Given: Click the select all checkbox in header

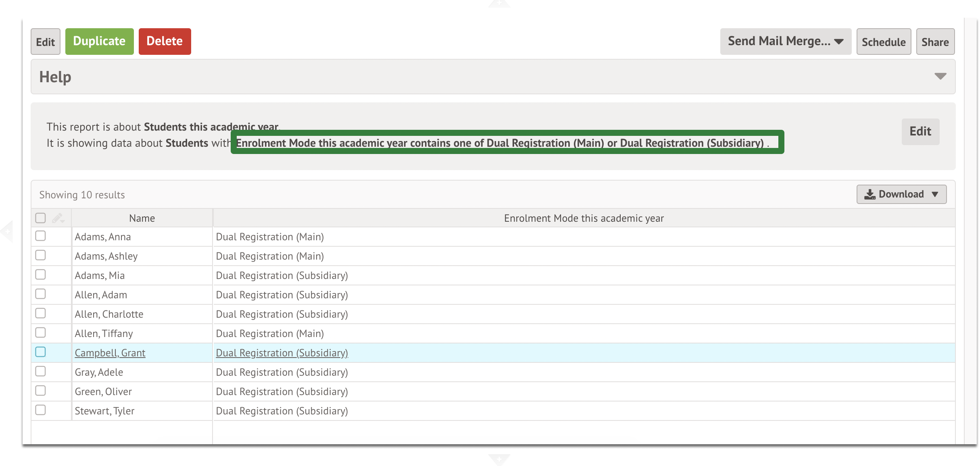Looking at the screenshot, I should click(41, 218).
